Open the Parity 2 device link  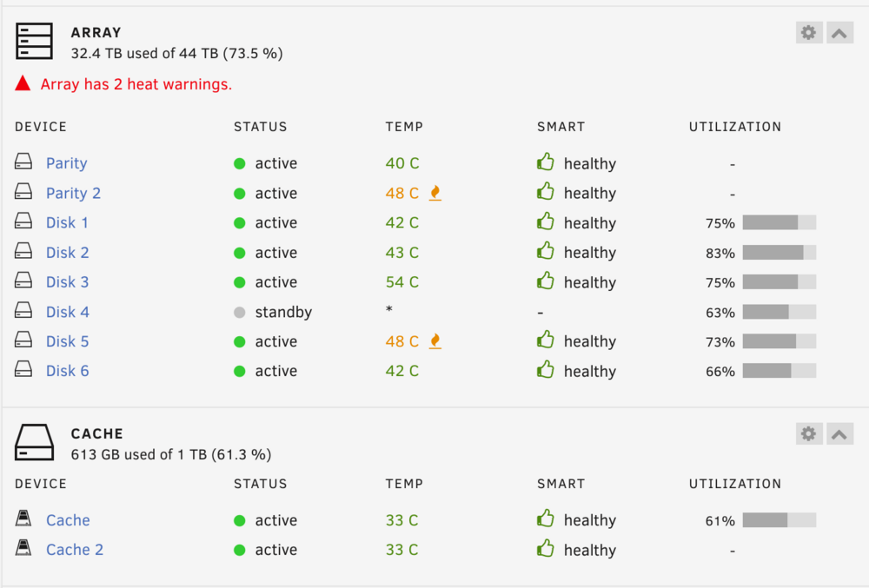[73, 193]
